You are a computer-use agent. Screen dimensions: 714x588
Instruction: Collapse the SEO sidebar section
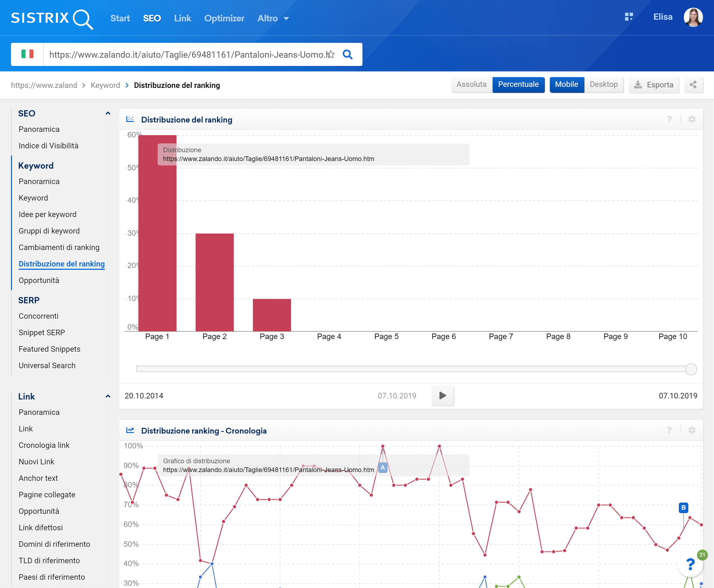108,113
